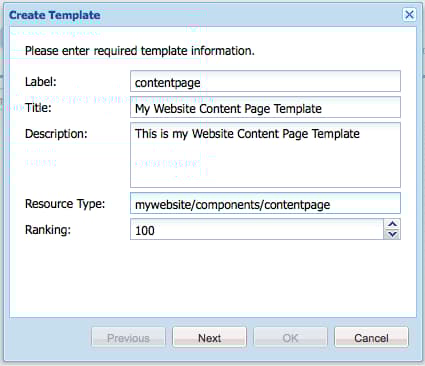The height and width of the screenshot is (366, 425).
Task: Click blank dialog space beneath the Ranking row
Action: click(213, 278)
